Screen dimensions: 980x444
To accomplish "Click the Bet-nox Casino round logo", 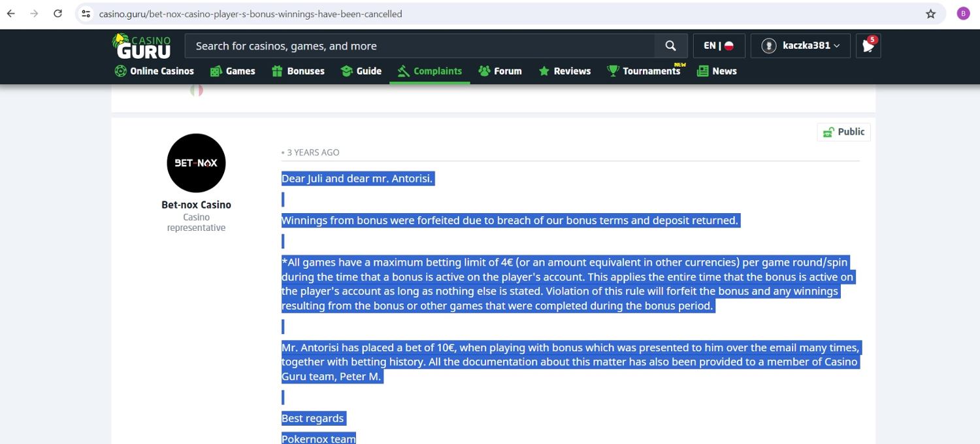I will click(x=196, y=163).
